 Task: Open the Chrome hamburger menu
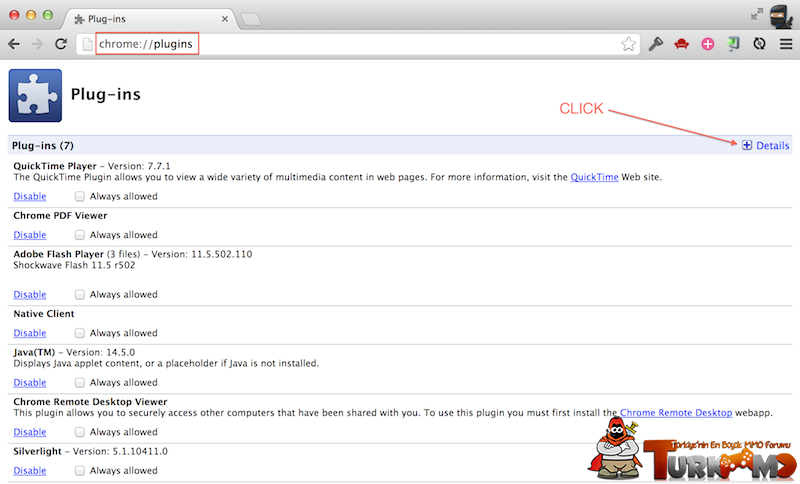[x=786, y=44]
